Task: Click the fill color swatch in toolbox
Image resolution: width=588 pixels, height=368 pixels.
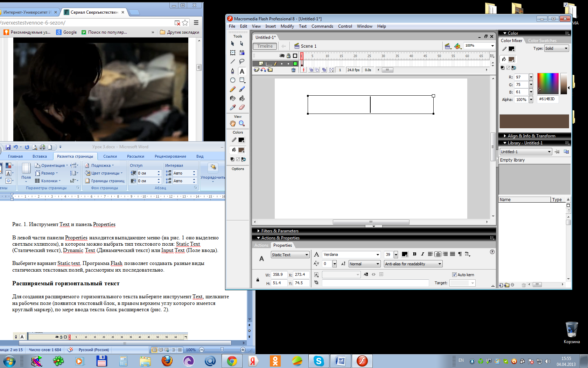Action: pyautogui.click(x=241, y=150)
